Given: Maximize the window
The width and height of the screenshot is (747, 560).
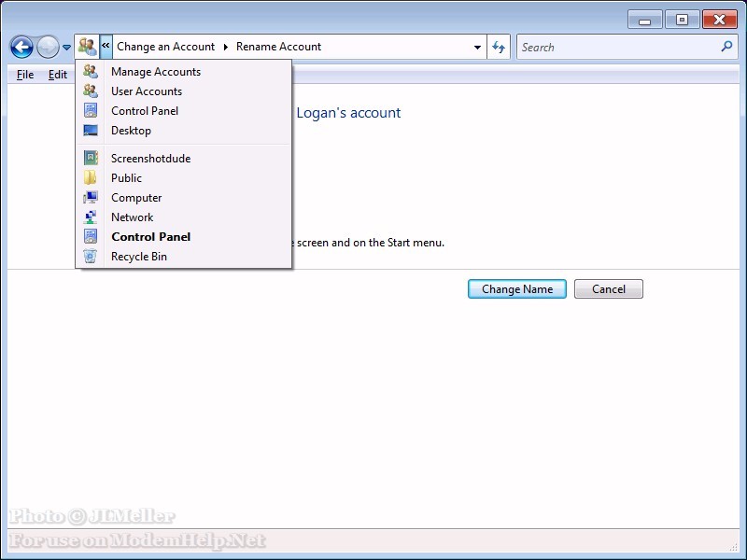Looking at the screenshot, I should 682,20.
